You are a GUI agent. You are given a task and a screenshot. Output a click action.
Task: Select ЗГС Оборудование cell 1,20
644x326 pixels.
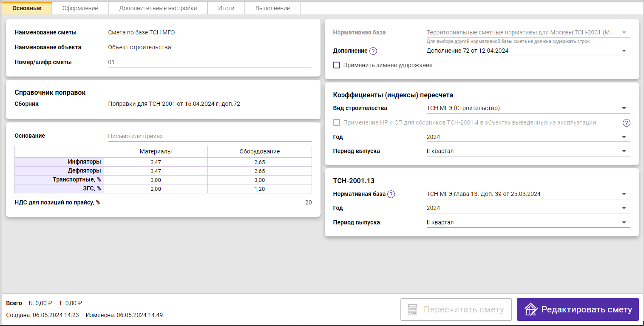tap(260, 189)
